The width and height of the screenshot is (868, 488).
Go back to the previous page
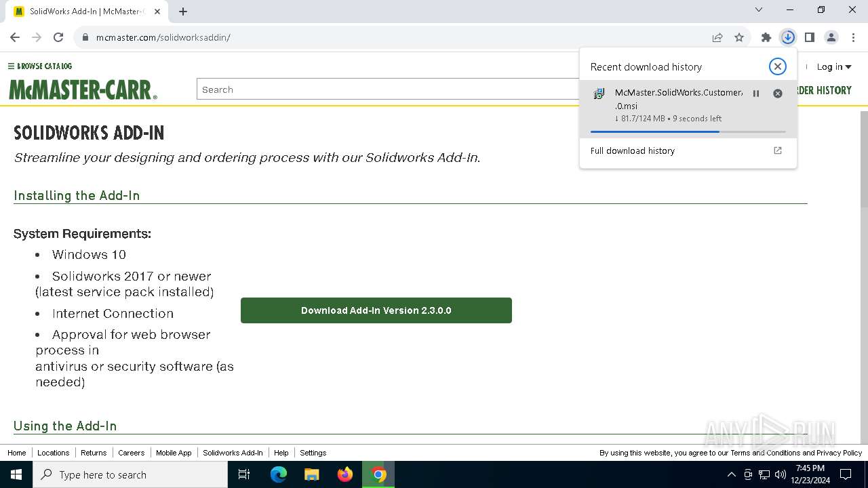coord(15,37)
